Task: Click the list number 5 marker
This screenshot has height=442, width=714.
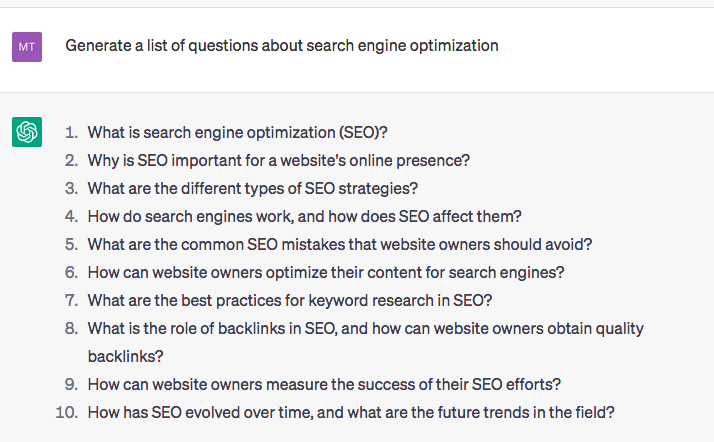Action: click(x=71, y=244)
